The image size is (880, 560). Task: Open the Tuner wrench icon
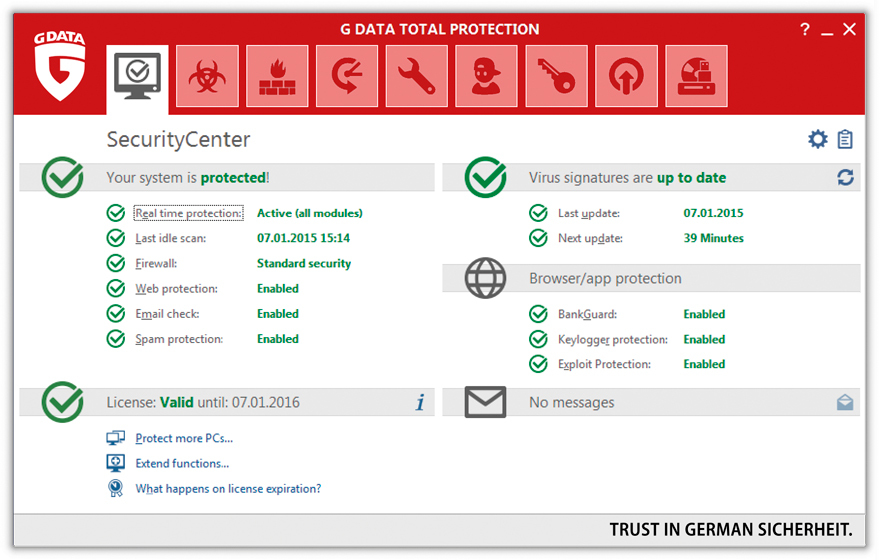click(x=416, y=76)
